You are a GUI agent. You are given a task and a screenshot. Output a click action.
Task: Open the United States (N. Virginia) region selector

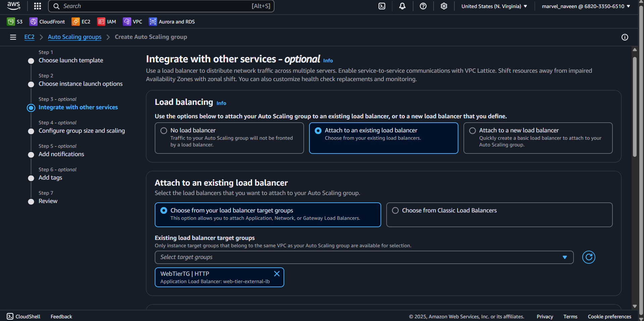coord(494,6)
